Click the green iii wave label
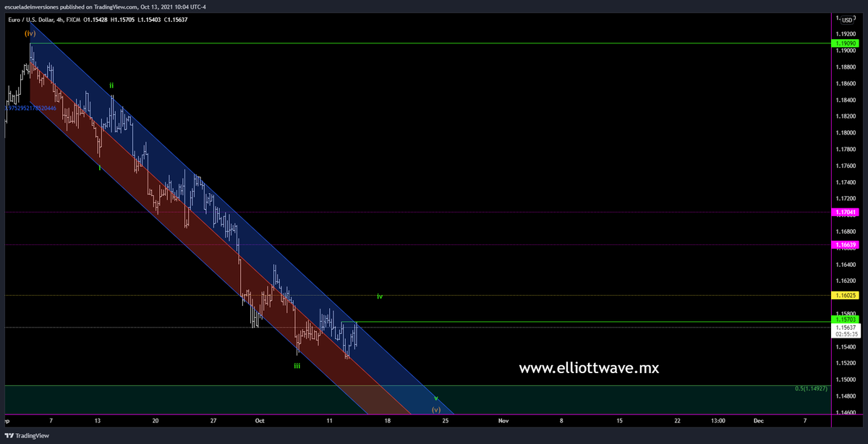This screenshot has width=868, height=444. (297, 366)
